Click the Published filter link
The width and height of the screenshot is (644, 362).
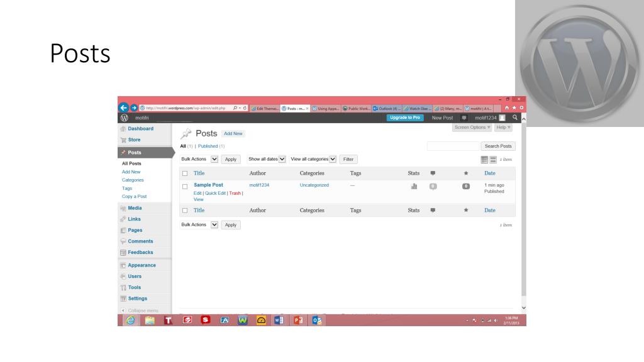click(x=208, y=146)
